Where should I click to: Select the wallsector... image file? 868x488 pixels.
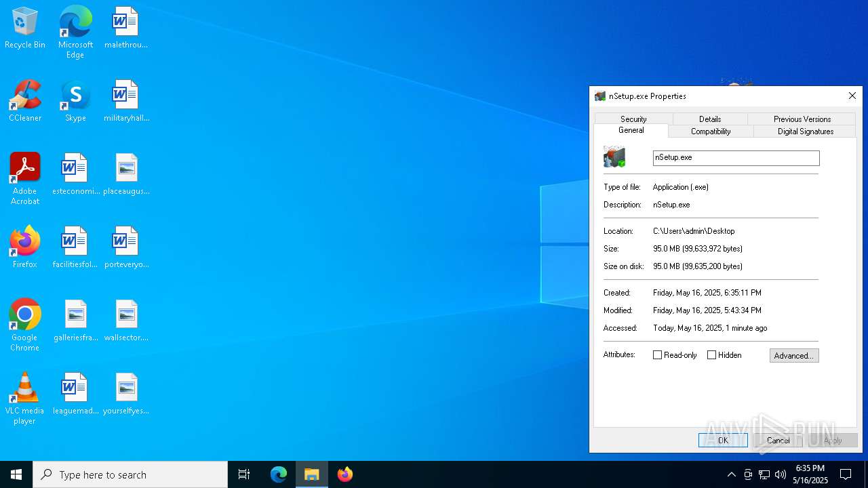126,321
